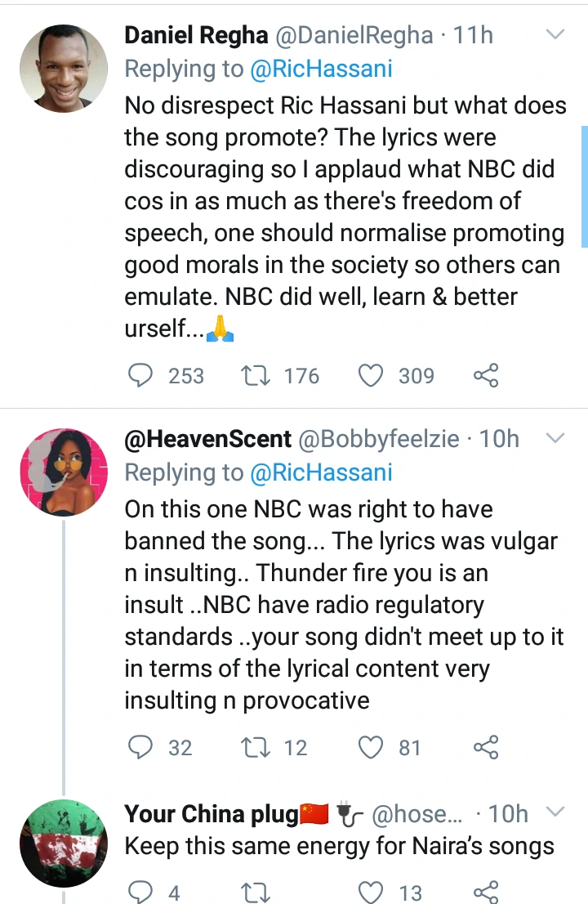This screenshot has width=588, height=904.
Task: Reply to Your China plug's tweet
Action: click(141, 892)
